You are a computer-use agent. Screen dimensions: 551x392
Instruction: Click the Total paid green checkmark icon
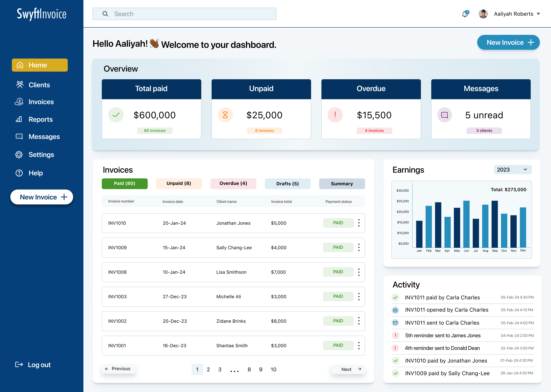pos(116,115)
